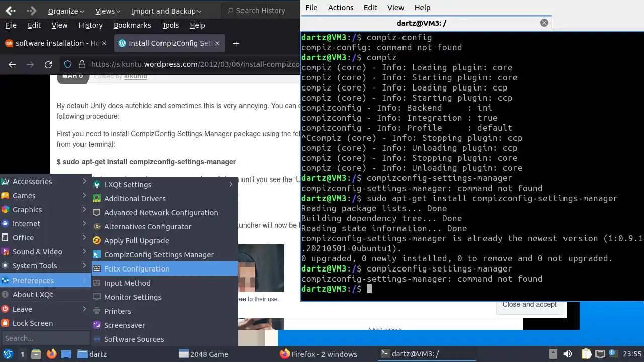Image resolution: width=644 pixels, height=362 pixels.
Task: Open Printers settings
Action: (165, 311)
